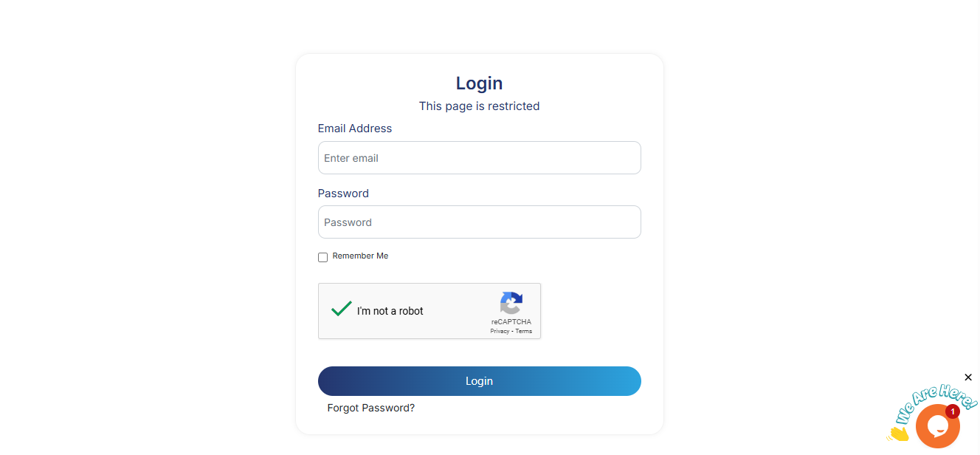This screenshot has height=455, width=980.
Task: Click the Remember Me label text
Action: pyautogui.click(x=360, y=256)
